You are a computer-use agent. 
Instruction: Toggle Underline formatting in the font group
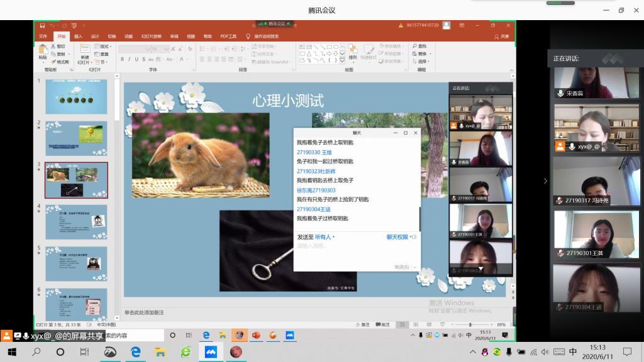136,59
